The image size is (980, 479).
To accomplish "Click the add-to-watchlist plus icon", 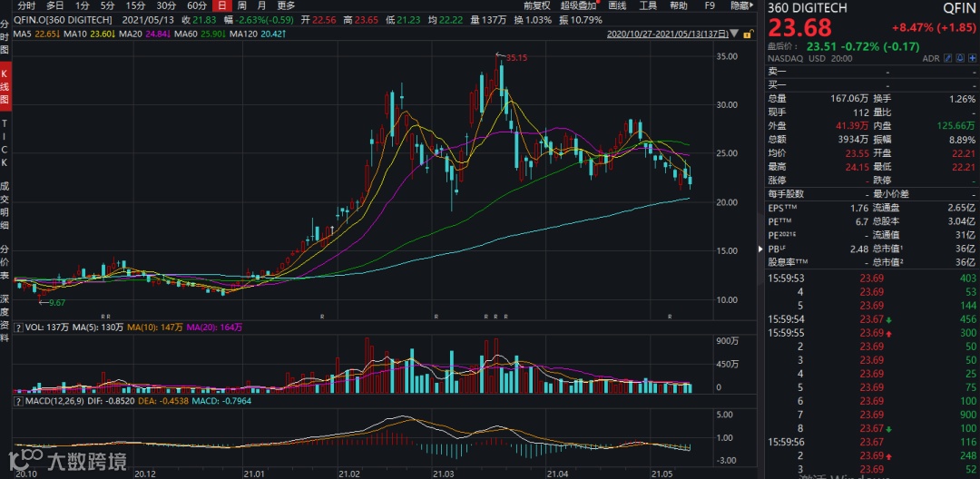I will point(971,58).
